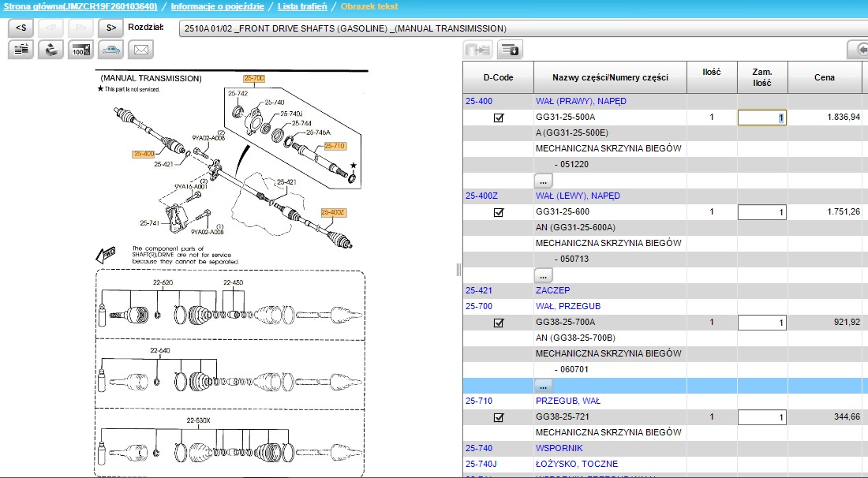Navigate to 'Lista trafień' breadcrumb

pyautogui.click(x=302, y=6)
